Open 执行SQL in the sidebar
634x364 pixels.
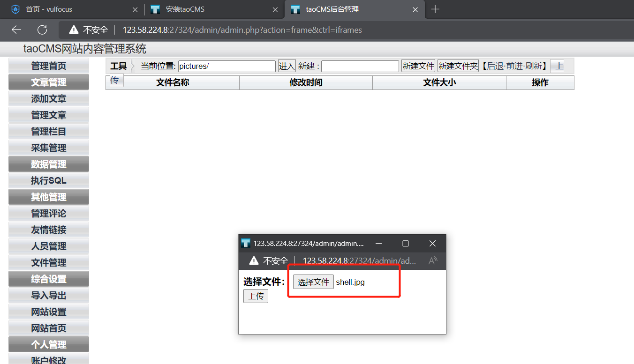click(x=49, y=181)
